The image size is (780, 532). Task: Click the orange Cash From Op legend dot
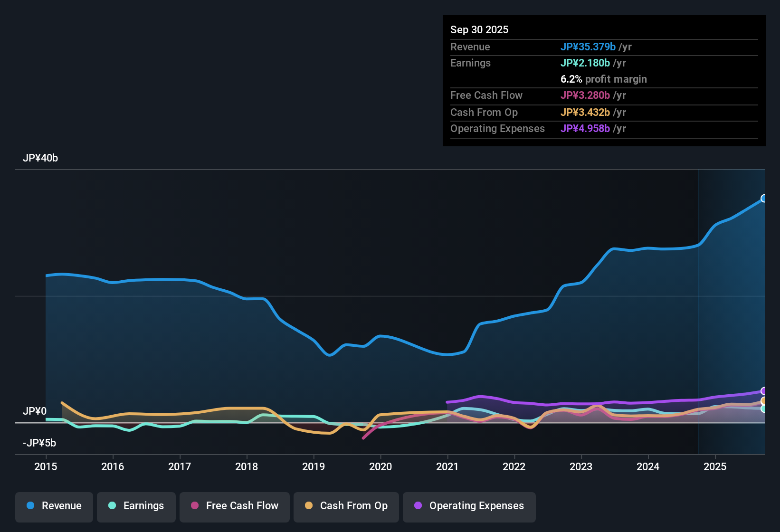point(309,506)
